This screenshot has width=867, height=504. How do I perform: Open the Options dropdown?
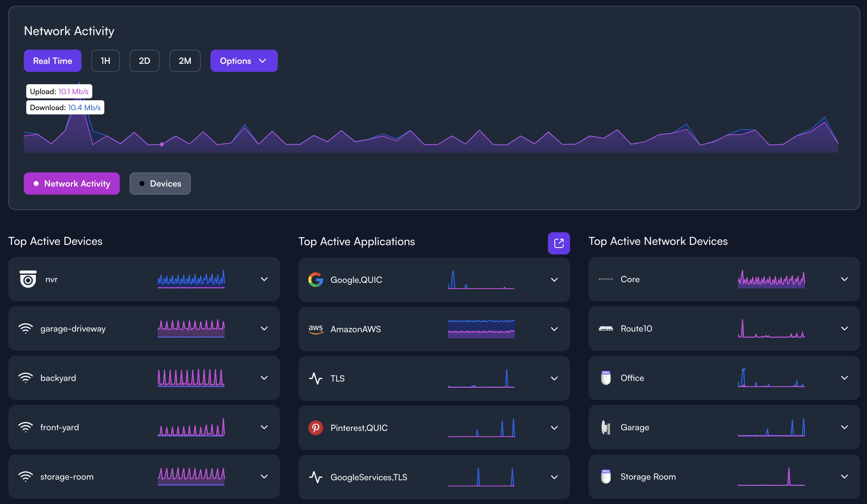244,61
